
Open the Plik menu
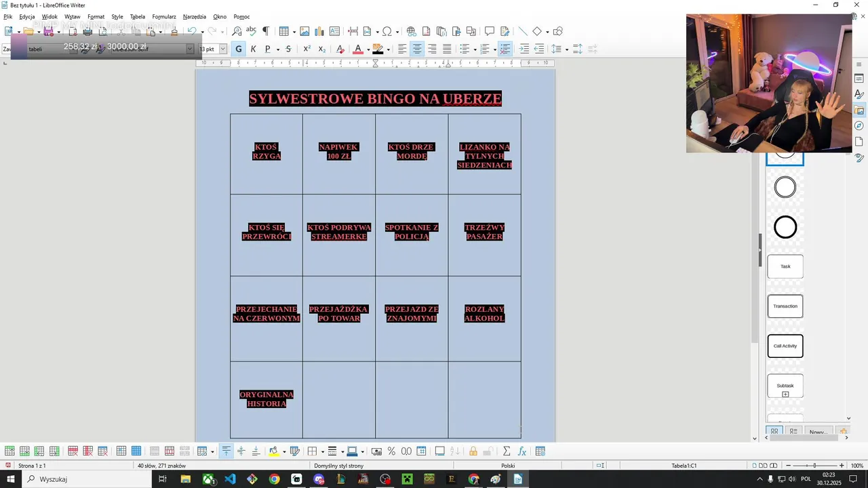coord(8,16)
